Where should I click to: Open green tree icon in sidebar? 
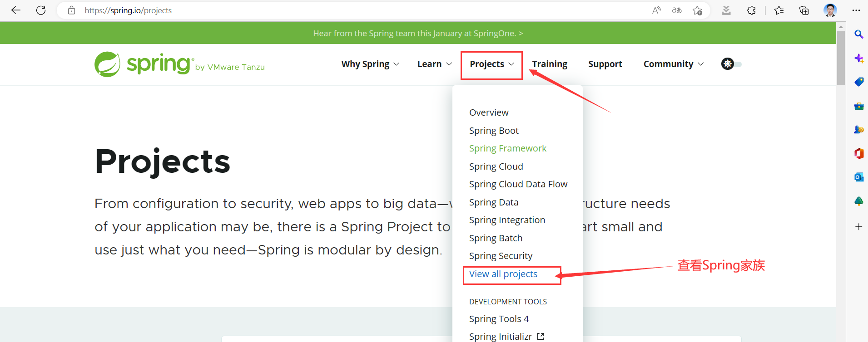tap(858, 201)
